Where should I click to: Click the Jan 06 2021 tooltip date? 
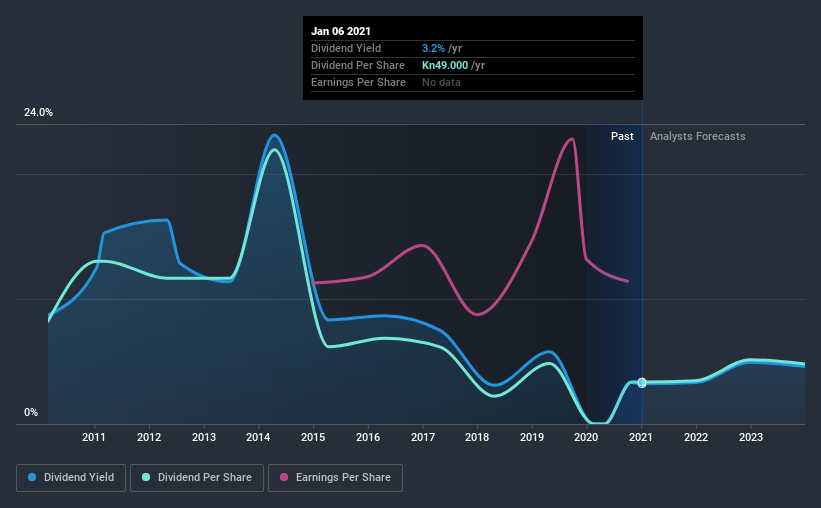(x=341, y=31)
